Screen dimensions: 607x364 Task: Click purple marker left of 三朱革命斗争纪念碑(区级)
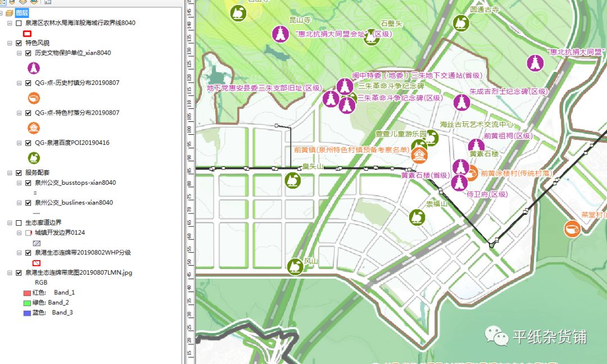tap(347, 105)
